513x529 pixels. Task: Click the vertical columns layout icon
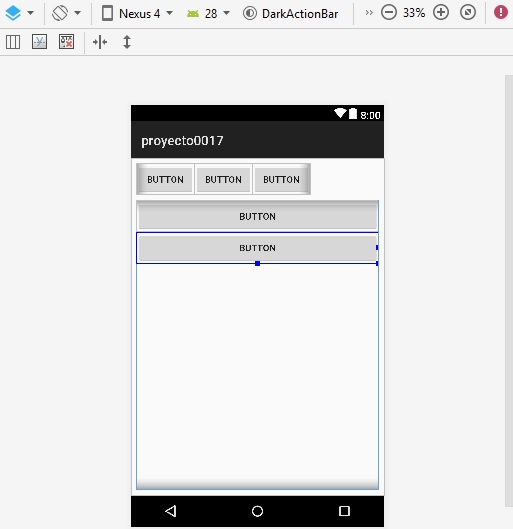[x=13, y=42]
